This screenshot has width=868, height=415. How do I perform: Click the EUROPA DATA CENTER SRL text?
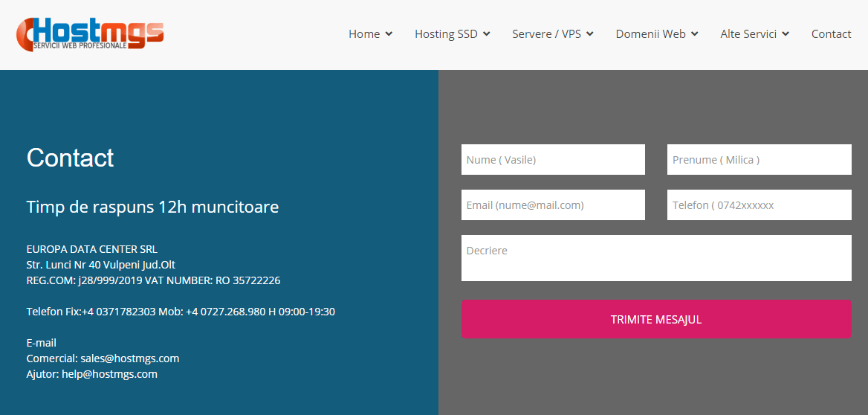tap(92, 249)
